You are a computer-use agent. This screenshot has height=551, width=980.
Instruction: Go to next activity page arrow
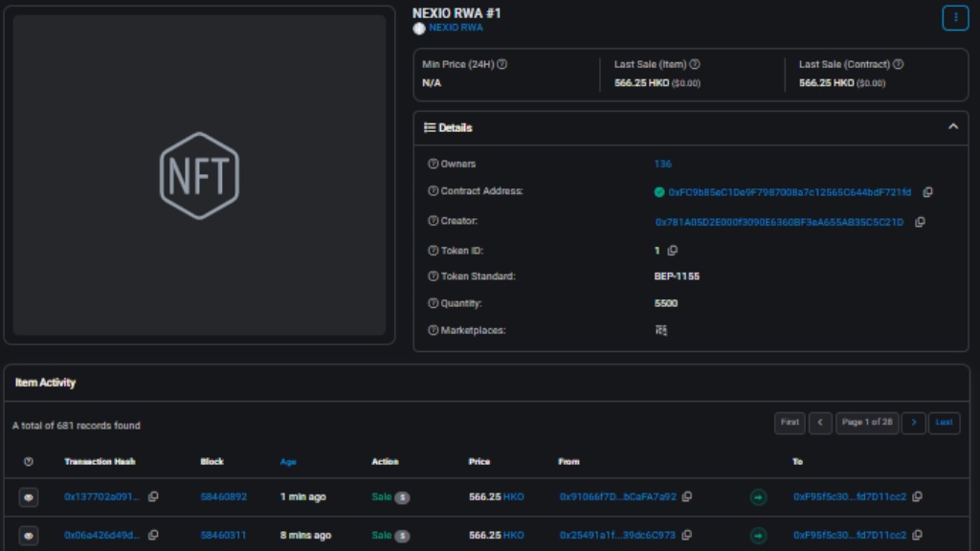point(913,423)
